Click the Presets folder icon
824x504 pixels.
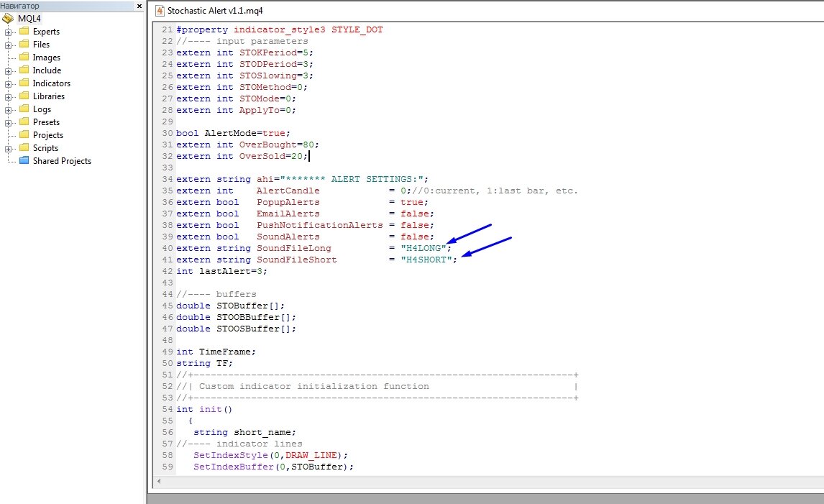coord(24,122)
